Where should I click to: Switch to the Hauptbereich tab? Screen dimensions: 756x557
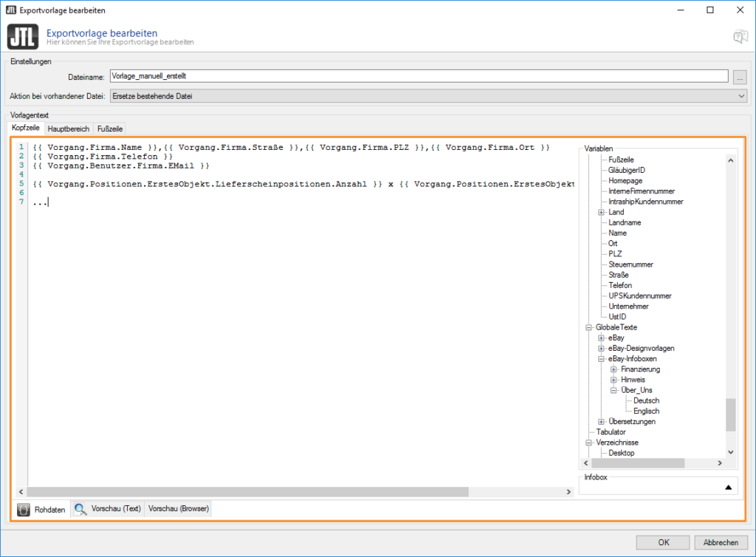click(x=68, y=129)
